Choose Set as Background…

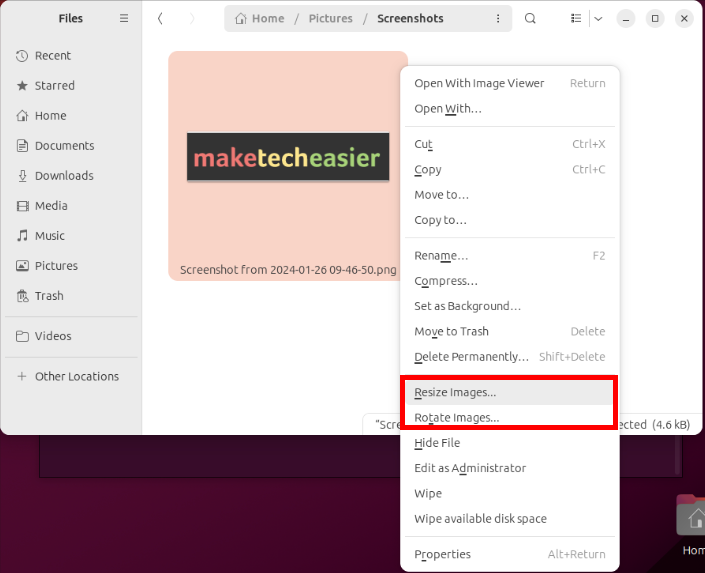(x=509, y=306)
